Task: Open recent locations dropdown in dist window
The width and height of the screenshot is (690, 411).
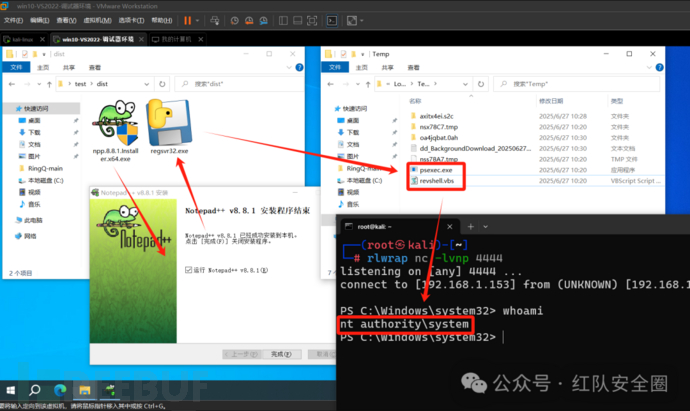Action: tap(39, 84)
